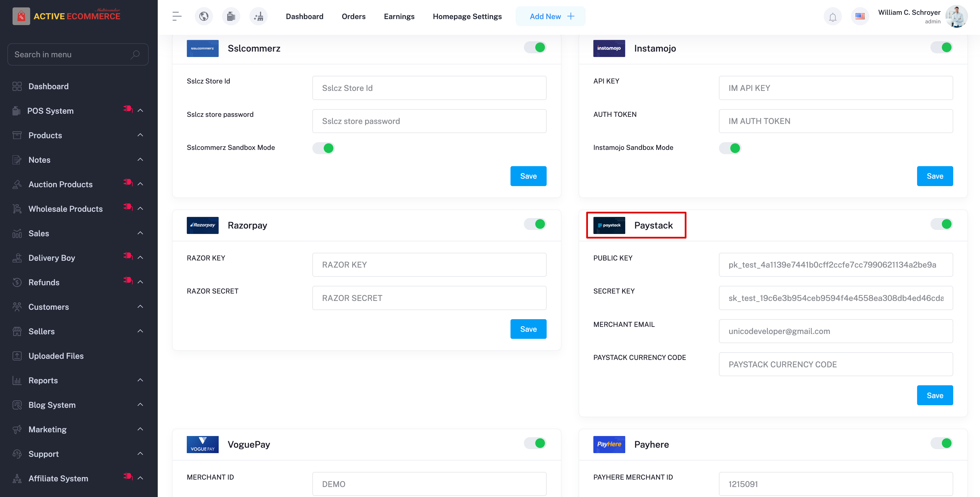Screen dimensions: 980x497
Task: Open Dashboard in the top navigation
Action: (x=304, y=16)
